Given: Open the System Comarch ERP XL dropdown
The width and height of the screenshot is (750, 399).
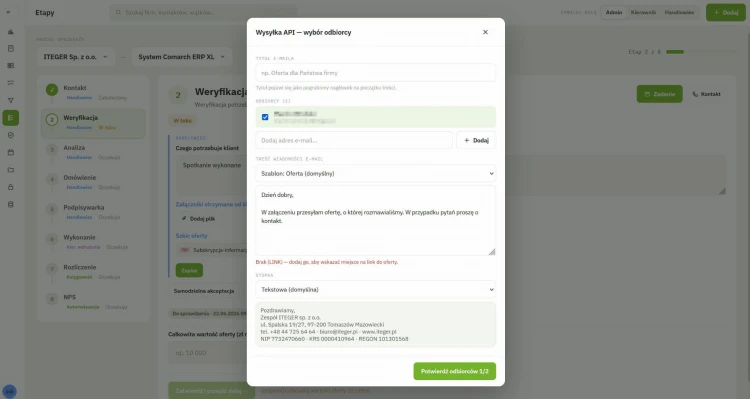Looking at the screenshot, I should [182, 57].
